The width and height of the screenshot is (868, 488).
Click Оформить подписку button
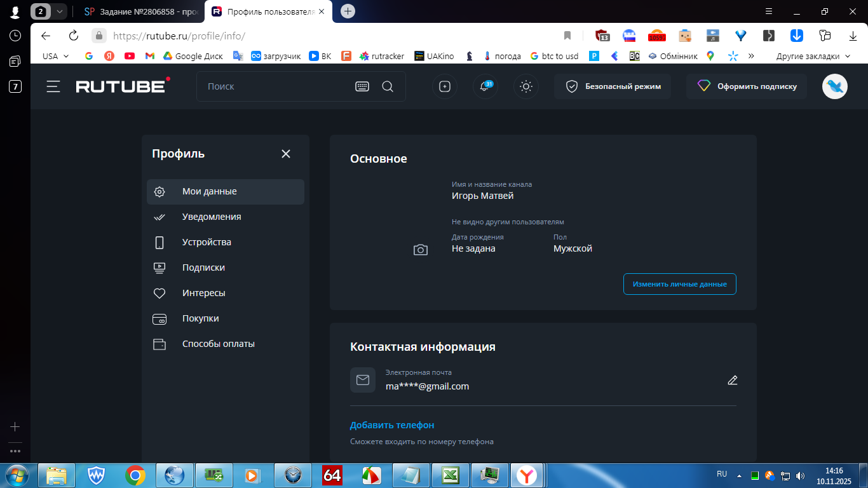tap(747, 86)
